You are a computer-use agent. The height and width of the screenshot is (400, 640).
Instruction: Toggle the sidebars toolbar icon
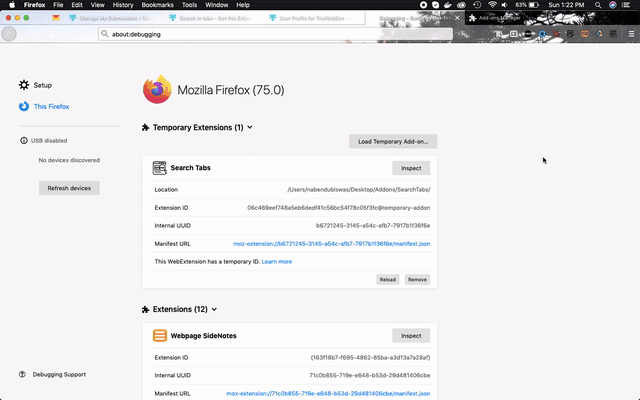point(513,34)
